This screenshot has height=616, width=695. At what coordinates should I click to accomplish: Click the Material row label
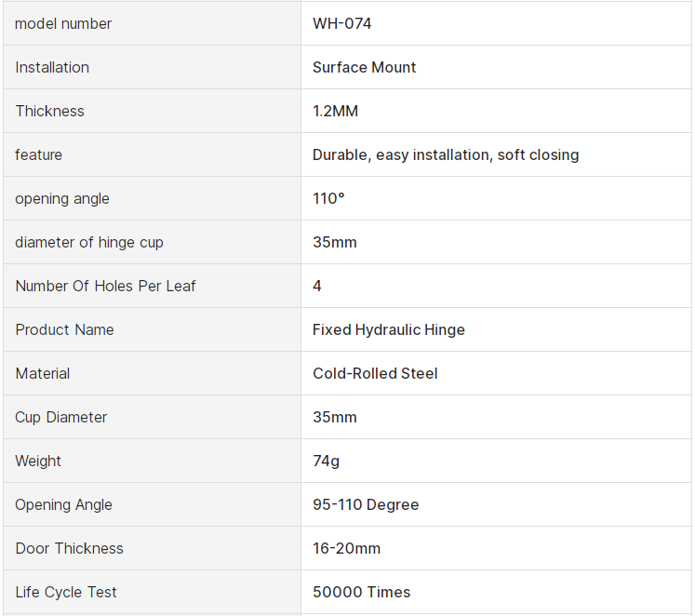[42, 373]
